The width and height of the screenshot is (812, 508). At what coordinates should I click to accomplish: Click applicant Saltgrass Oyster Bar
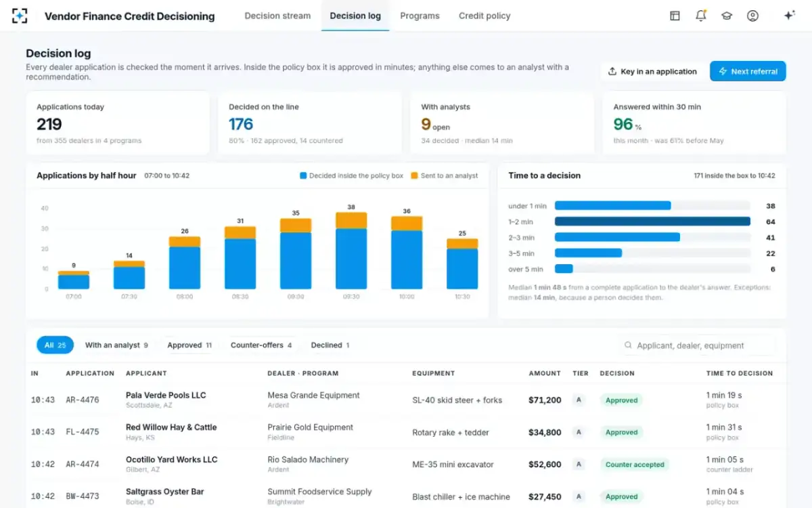(x=165, y=492)
